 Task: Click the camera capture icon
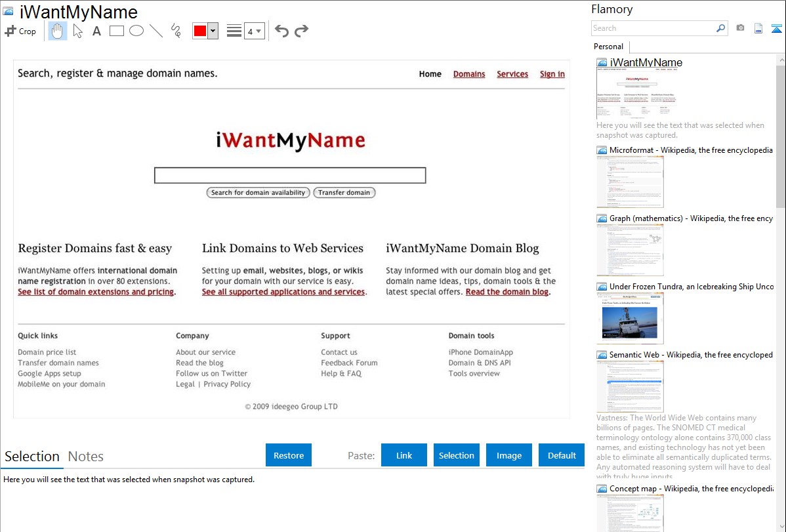740,28
